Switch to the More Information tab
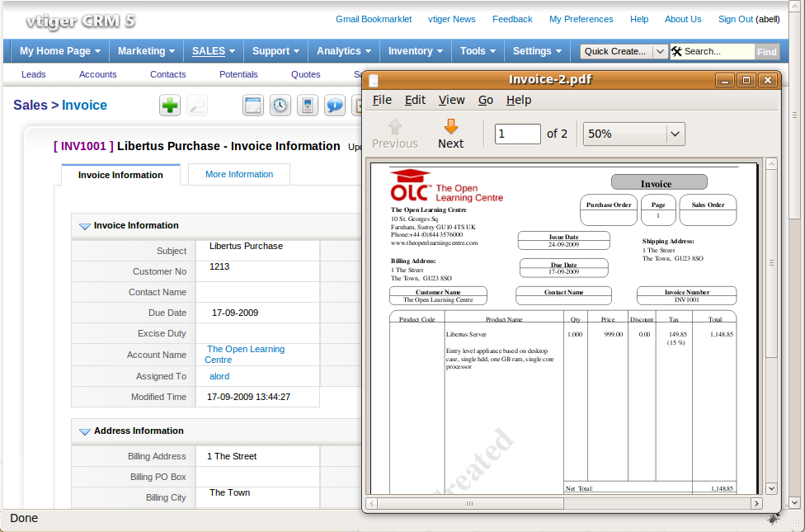Image resolution: width=805 pixels, height=532 pixels. (x=239, y=174)
